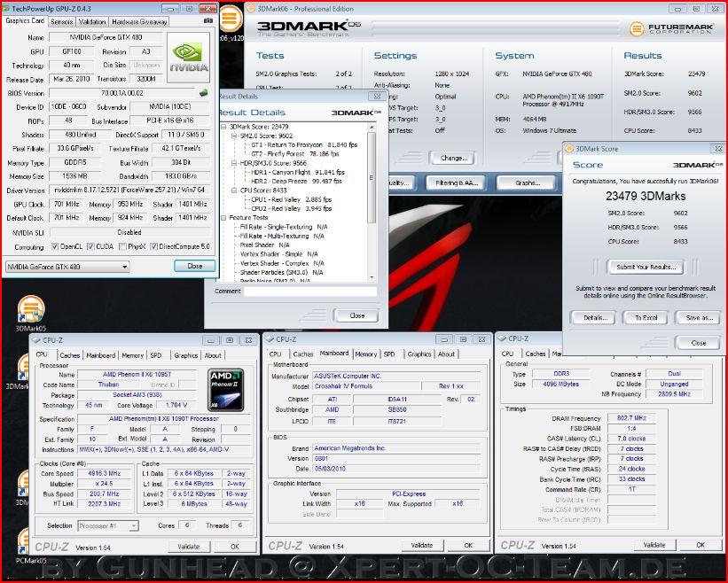Select the Pixel Shader N/A row
728x583 pixels.
[x=264, y=245]
